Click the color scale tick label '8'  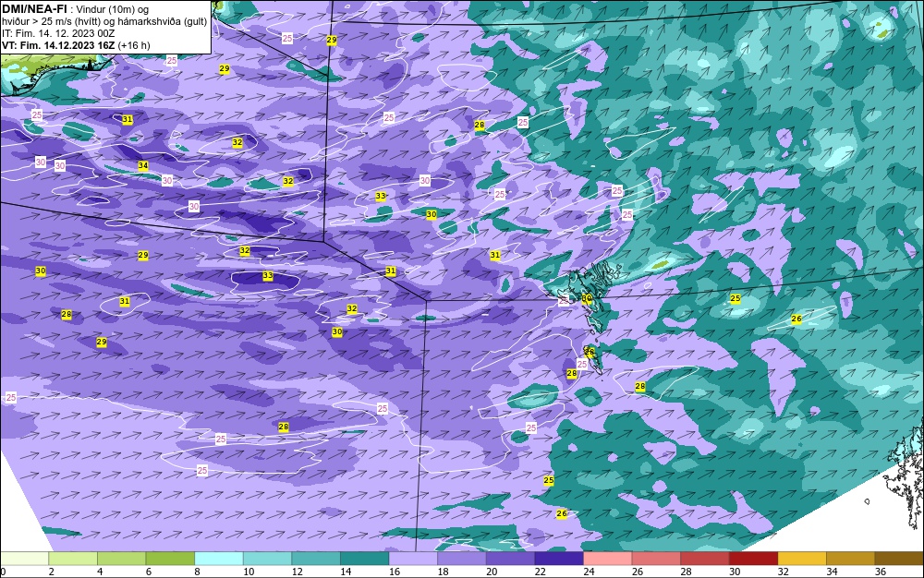coord(197,572)
